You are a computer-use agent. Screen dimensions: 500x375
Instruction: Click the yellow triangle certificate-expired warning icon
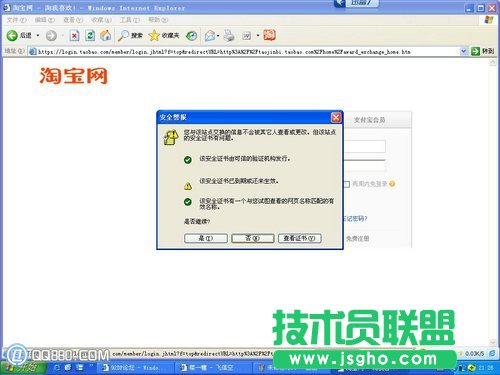tap(188, 186)
